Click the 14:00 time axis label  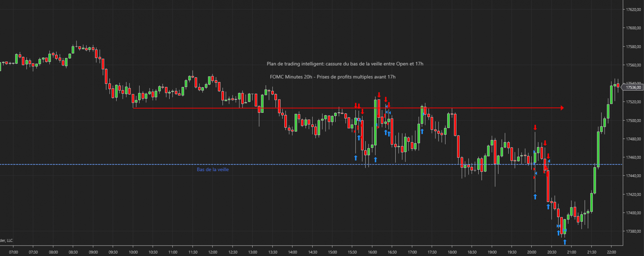click(292, 252)
